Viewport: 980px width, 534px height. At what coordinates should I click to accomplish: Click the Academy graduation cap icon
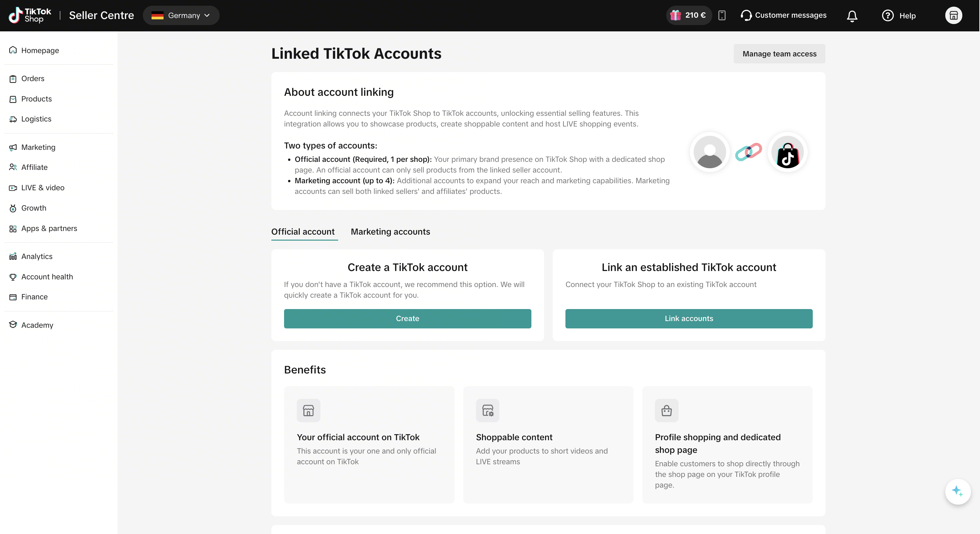point(13,325)
